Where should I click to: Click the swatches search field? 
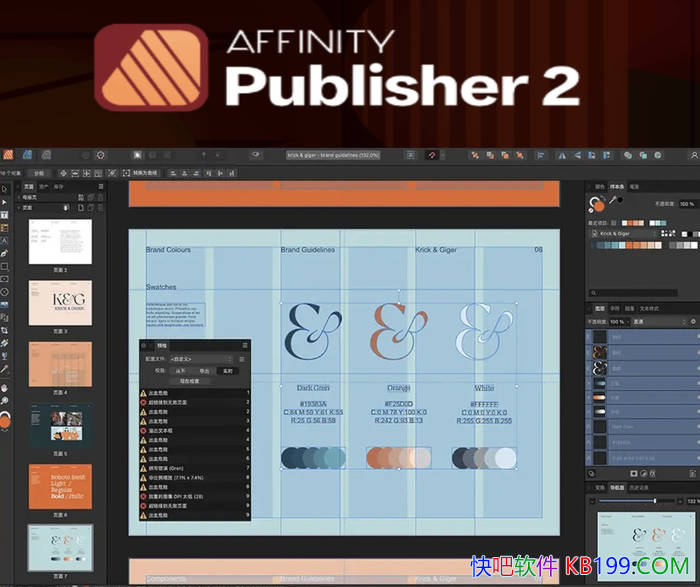[x=633, y=293]
